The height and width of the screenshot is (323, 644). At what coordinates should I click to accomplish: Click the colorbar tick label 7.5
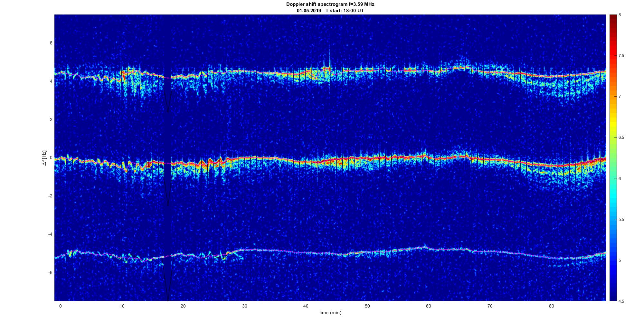click(x=621, y=56)
